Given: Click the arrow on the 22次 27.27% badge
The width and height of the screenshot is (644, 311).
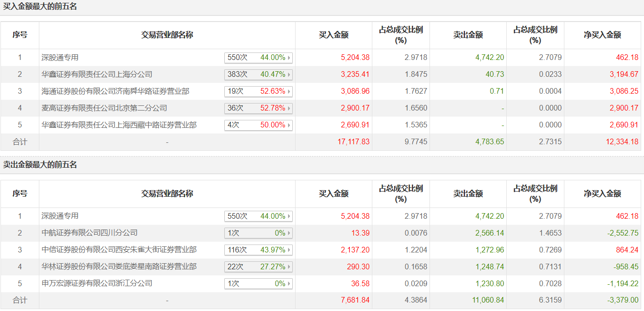Looking at the screenshot, I should pos(289,267).
